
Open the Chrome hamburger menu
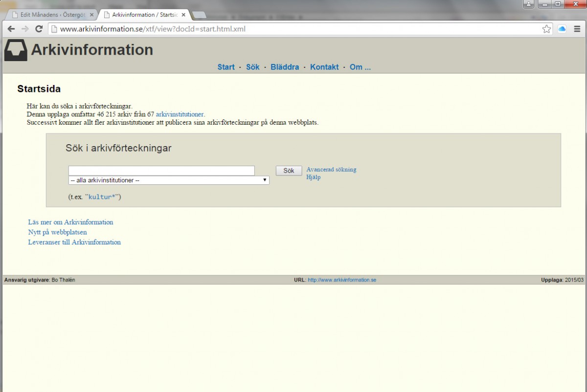[x=577, y=29]
